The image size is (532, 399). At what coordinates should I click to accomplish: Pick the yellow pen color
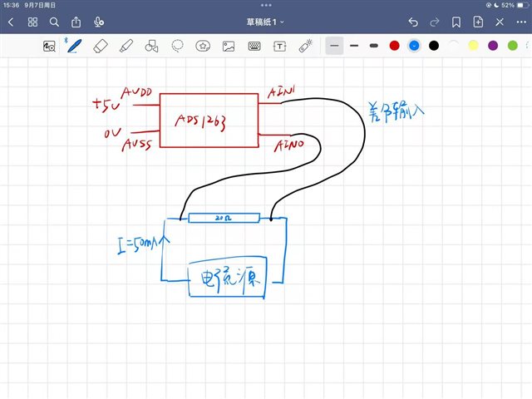pyautogui.click(x=473, y=46)
